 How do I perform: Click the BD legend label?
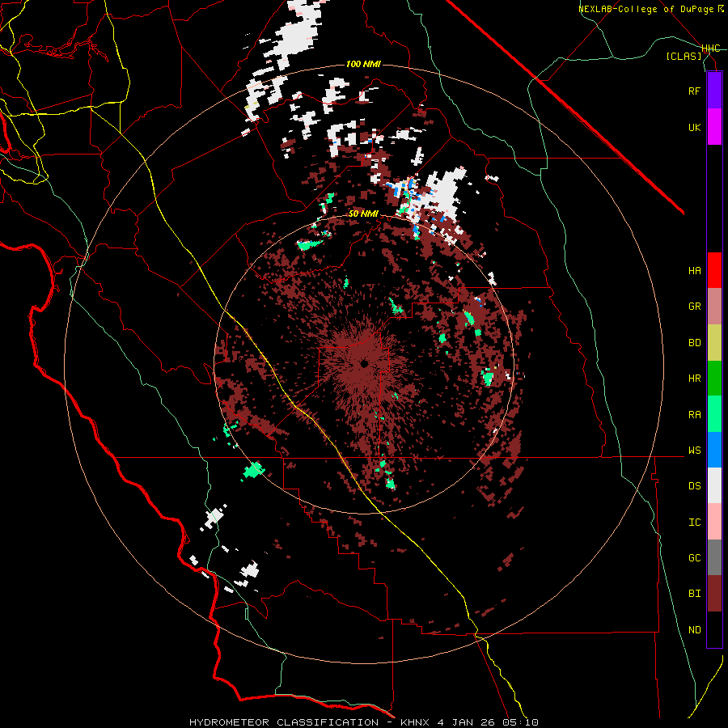coord(694,343)
